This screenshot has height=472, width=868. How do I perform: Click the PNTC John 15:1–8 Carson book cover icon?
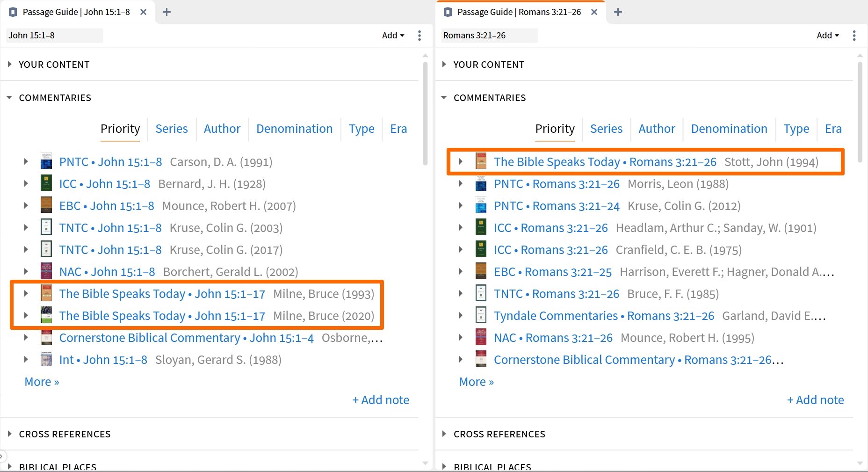[46, 162]
